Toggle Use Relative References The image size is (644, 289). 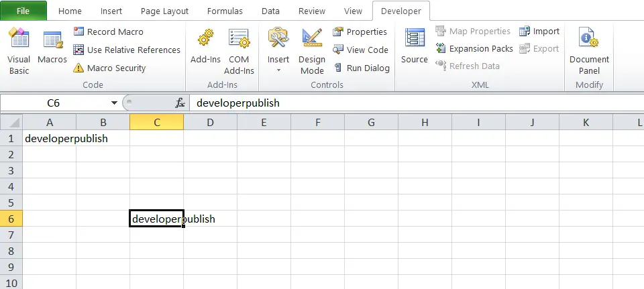[127, 50]
